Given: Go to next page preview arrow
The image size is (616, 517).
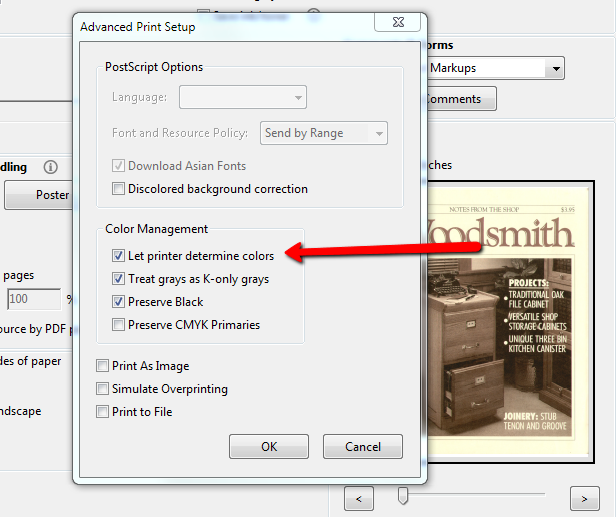Looking at the screenshot, I should point(584,497).
